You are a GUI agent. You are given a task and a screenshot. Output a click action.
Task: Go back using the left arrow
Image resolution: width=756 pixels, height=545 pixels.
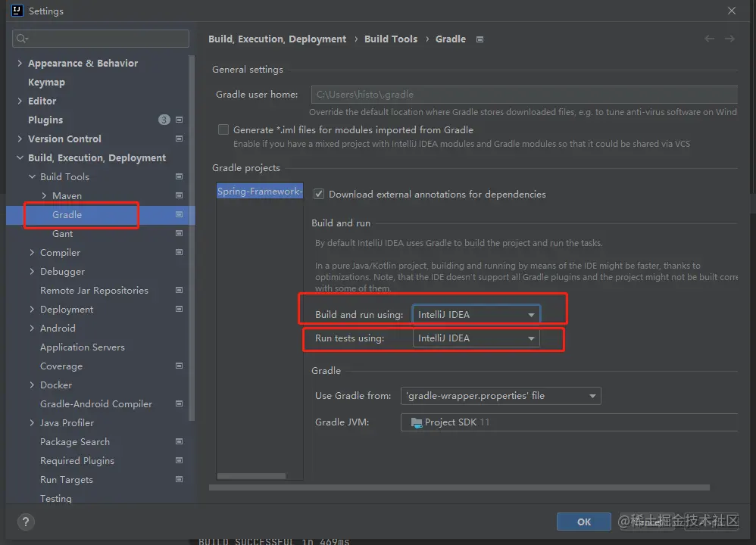[x=709, y=39]
